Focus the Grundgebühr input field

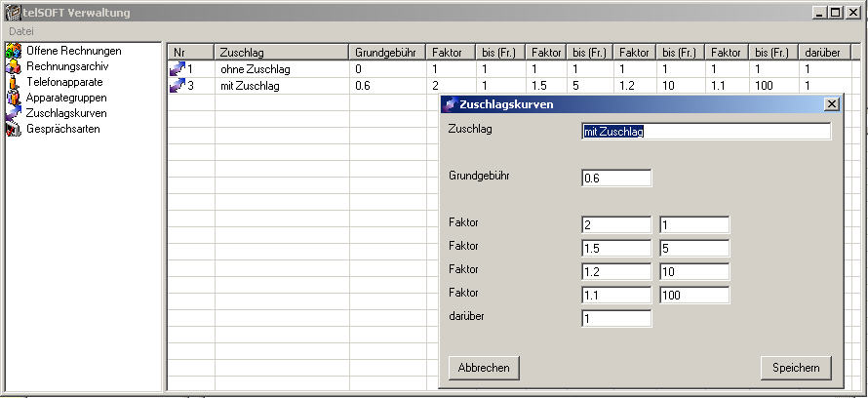[616, 179]
